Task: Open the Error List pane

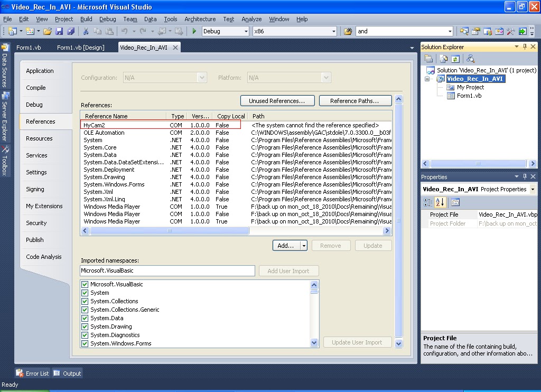Action: tap(33, 374)
